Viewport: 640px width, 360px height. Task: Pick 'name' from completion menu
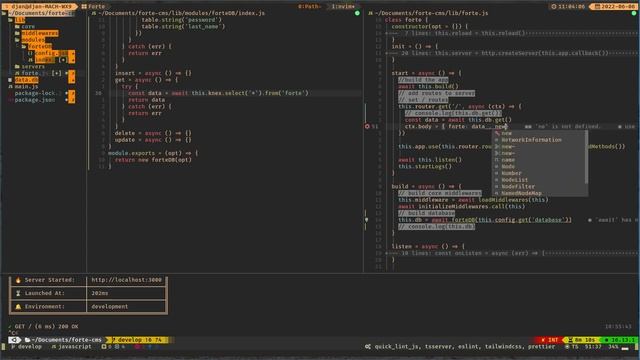[539, 160]
